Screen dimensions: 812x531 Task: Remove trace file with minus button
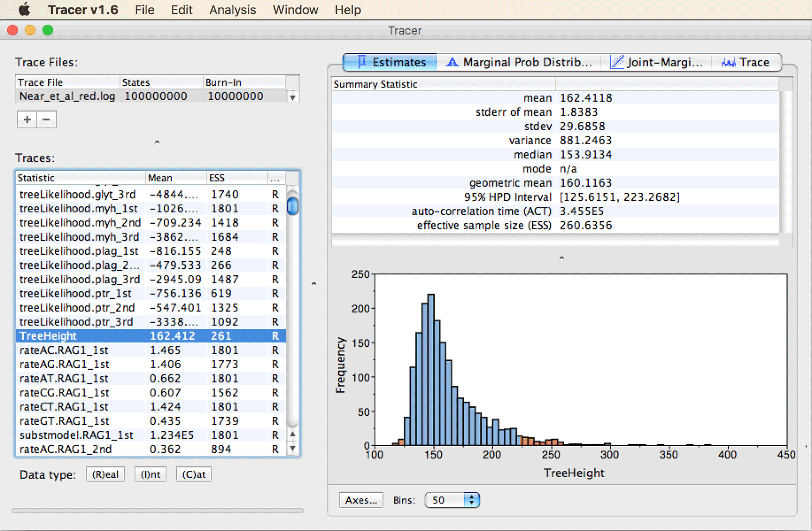click(x=46, y=120)
